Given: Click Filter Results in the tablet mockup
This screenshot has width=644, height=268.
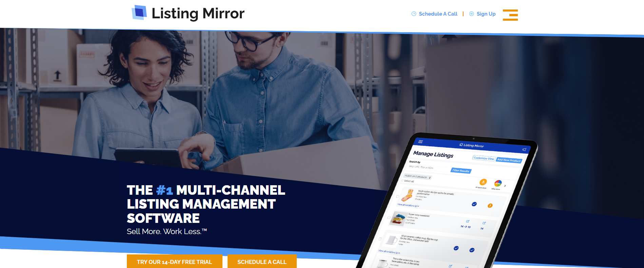Looking at the screenshot, I should (x=461, y=171).
